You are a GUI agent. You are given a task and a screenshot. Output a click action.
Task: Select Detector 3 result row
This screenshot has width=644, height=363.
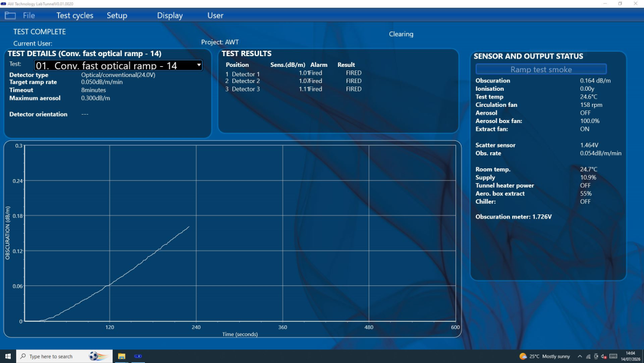coord(293,89)
